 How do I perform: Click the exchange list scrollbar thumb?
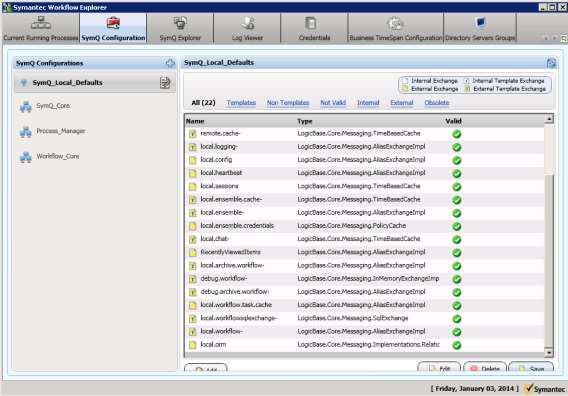pos(549,260)
